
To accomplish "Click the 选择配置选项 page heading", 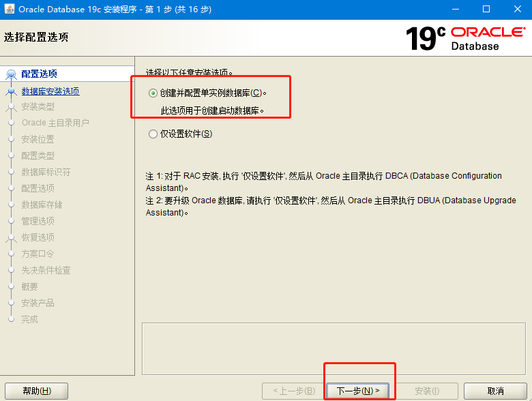I will (36, 37).
